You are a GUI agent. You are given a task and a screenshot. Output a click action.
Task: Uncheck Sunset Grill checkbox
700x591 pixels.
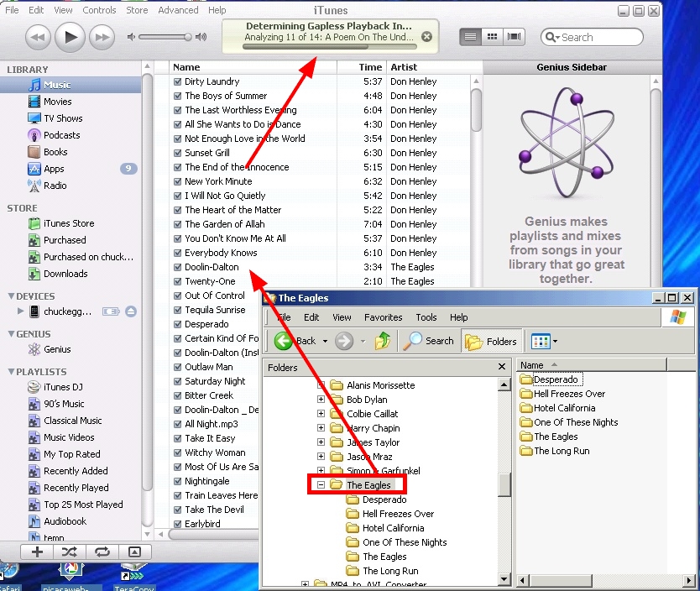point(177,153)
